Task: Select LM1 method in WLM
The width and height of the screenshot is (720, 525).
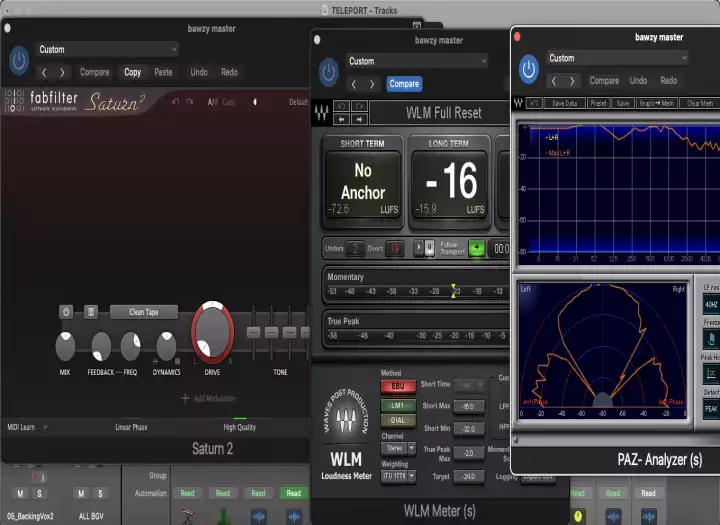Action: [398, 406]
